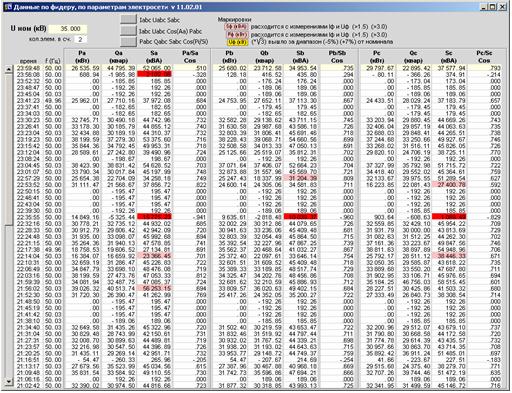
Task: Select the time cell 22:35:55
Action: tap(28, 217)
